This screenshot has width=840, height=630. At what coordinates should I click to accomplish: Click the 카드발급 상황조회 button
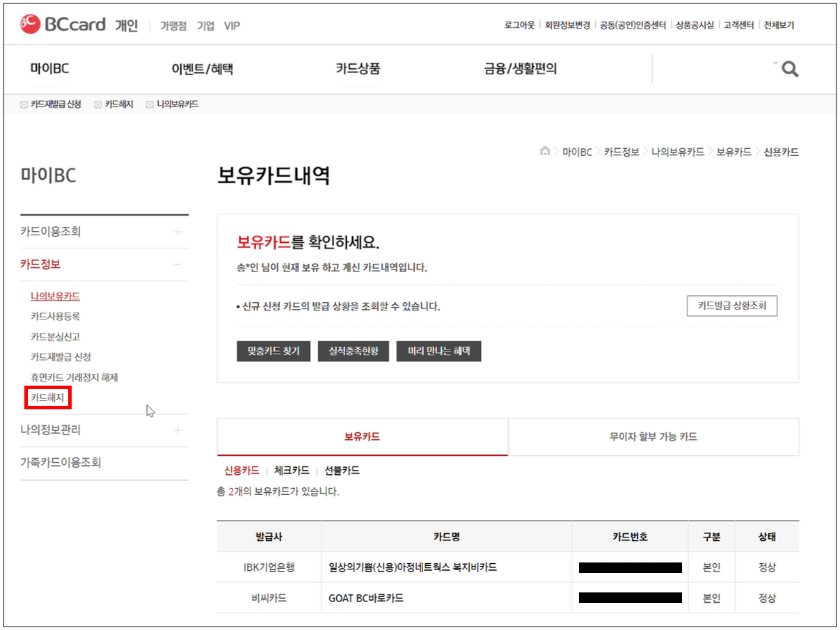(x=731, y=306)
